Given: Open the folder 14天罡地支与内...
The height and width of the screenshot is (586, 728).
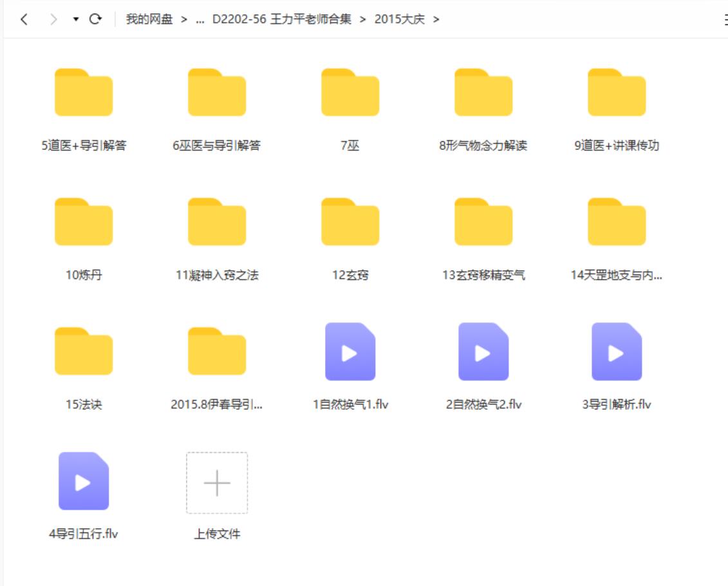Looking at the screenshot, I should 617,222.
